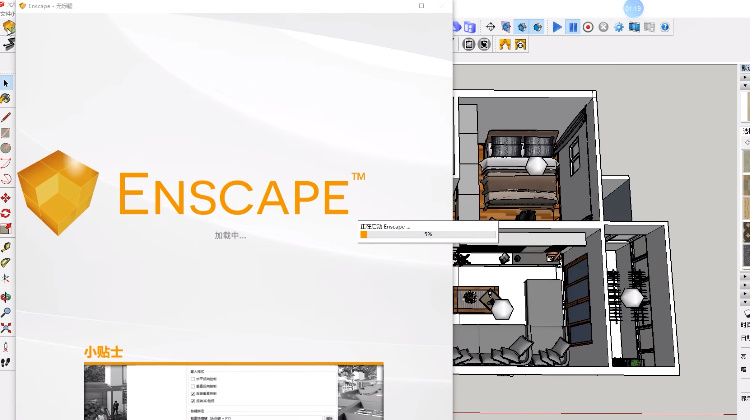Choose the Arc tool
750x420 pixels.
6,164
